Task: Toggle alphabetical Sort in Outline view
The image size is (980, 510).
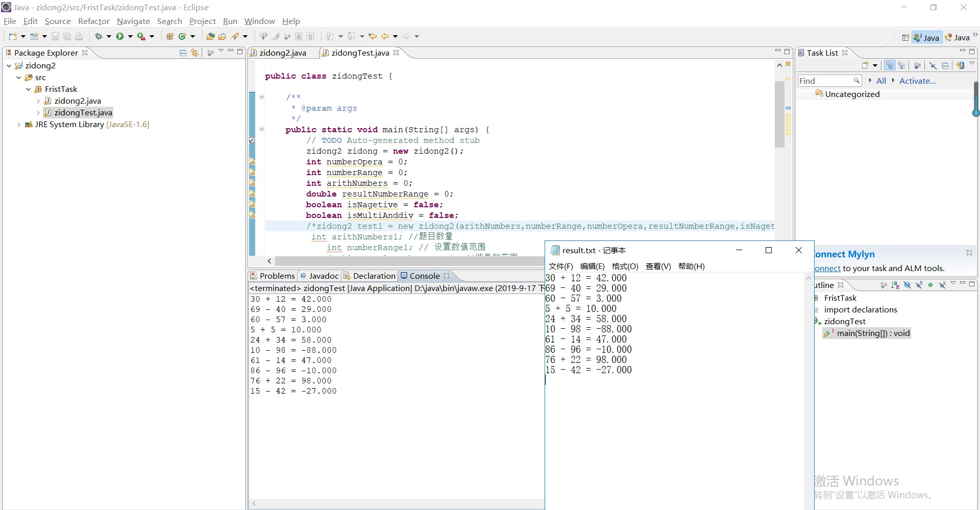Action: 895,285
